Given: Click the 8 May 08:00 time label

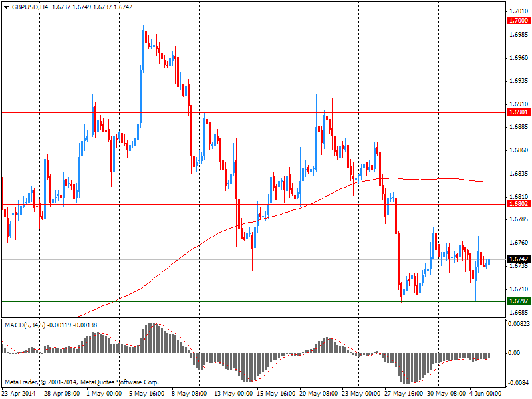Looking at the screenshot, I should pyautogui.click(x=189, y=394).
